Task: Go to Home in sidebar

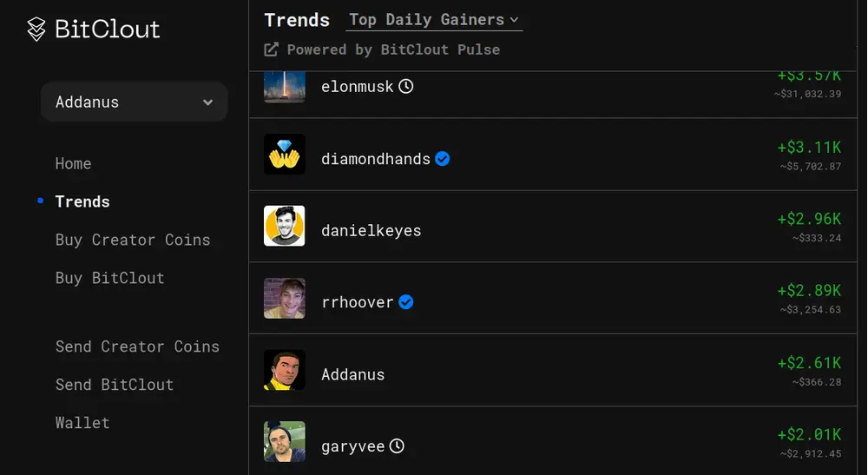Action: point(73,163)
